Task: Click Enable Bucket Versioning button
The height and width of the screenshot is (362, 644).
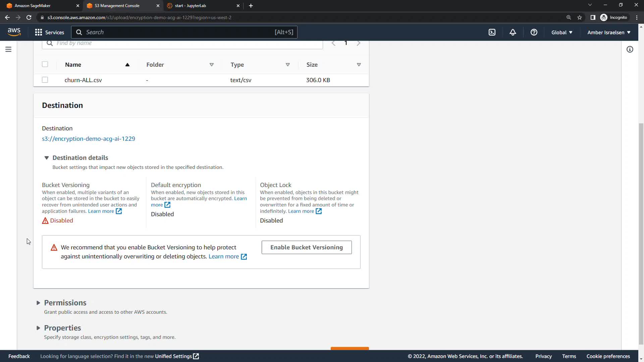Action: tap(306, 247)
